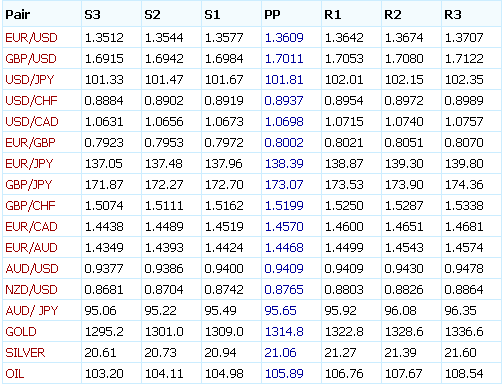Click GOLD pivot point value 1314.8

[x=284, y=332]
